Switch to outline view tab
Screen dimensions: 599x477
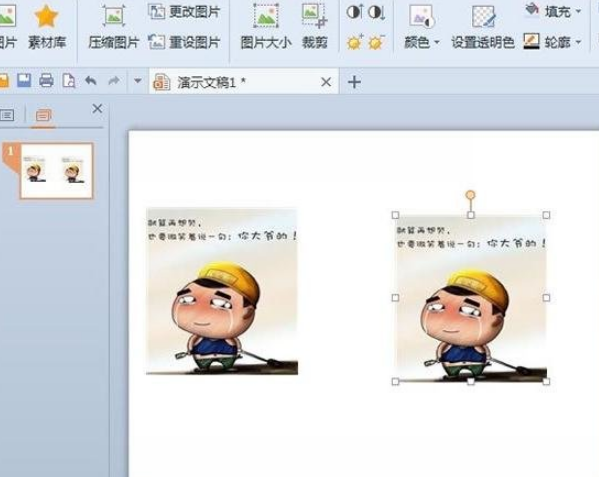[x=7, y=115]
